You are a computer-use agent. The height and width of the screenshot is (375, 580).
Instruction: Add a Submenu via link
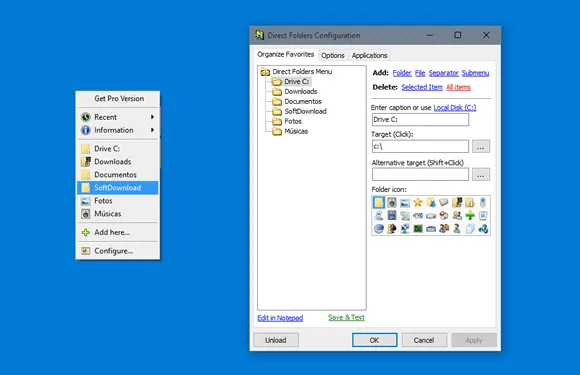[475, 73]
